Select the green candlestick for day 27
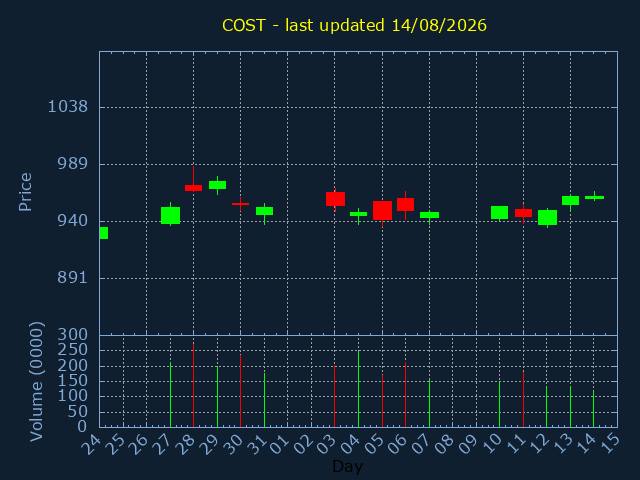Screen dimensions: 640x480 tap(171, 215)
